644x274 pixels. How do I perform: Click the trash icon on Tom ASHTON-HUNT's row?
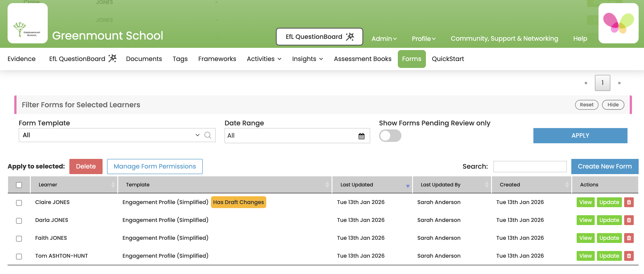click(x=629, y=256)
